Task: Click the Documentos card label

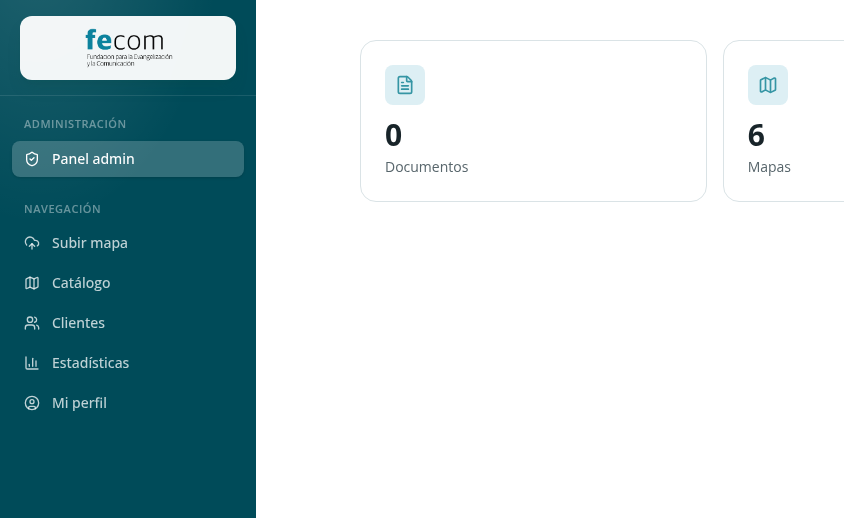Action: click(427, 167)
